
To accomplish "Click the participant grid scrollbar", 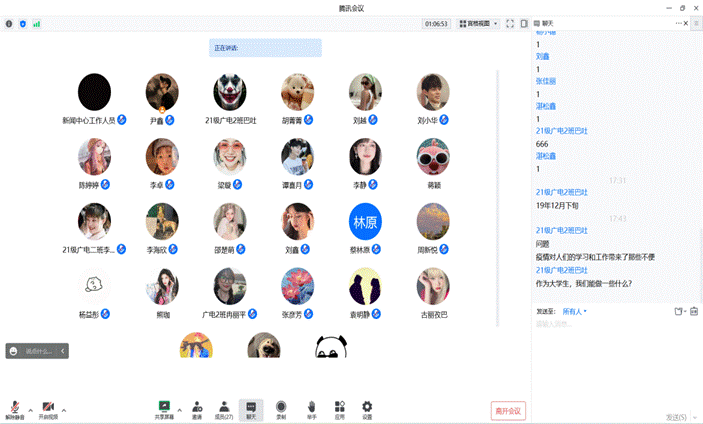I will [x=497, y=198].
